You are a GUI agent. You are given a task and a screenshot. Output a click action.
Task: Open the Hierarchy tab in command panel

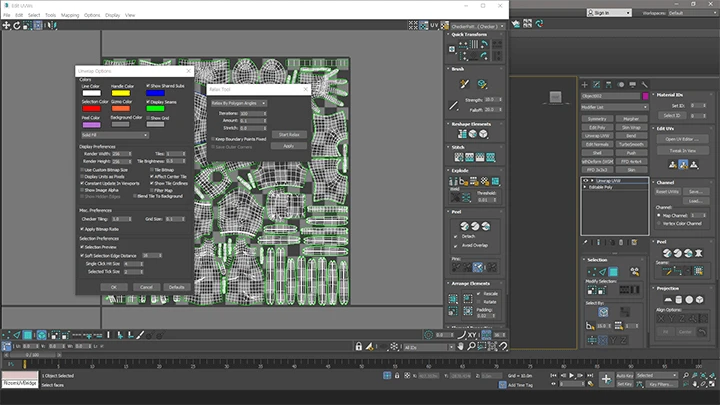coord(608,84)
